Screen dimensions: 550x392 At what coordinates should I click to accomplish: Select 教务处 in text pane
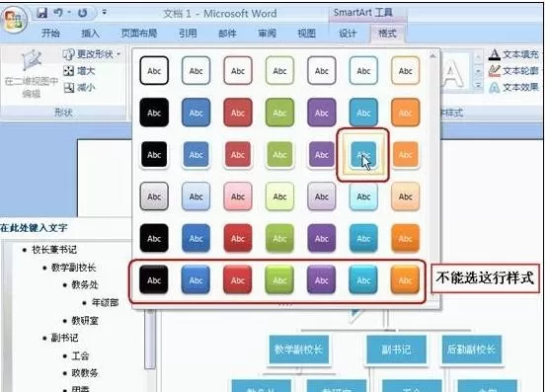click(x=85, y=284)
